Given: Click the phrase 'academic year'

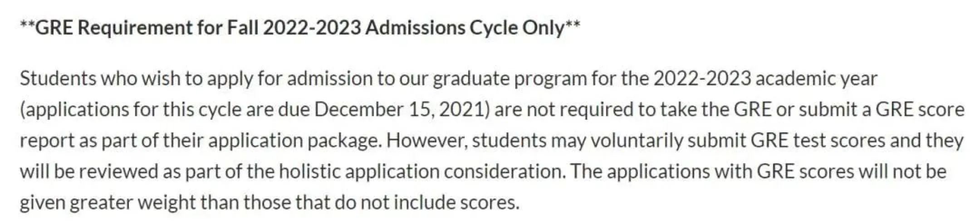Looking at the screenshot, I should pos(817,79).
